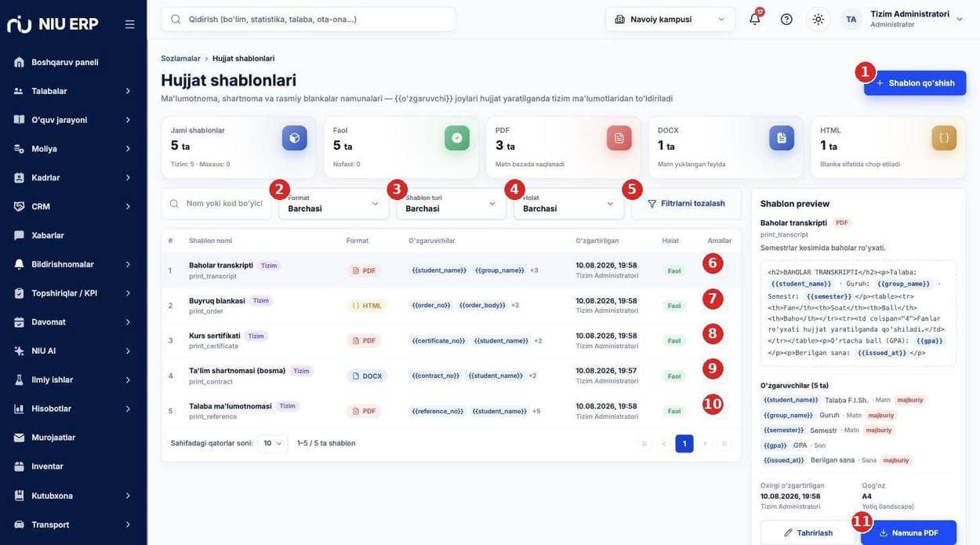This screenshot has height=545, width=980.
Task: Expand the Moliya sidebar section
Action: (x=73, y=149)
